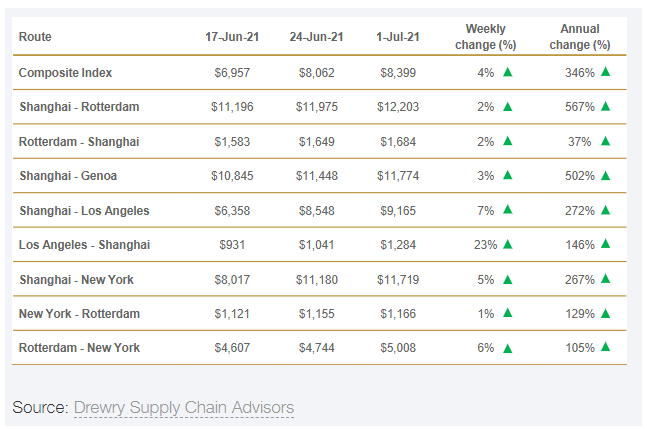Click weekly change arrow for New York - Rotterdam
This screenshot has width=647, height=429.
508,314
